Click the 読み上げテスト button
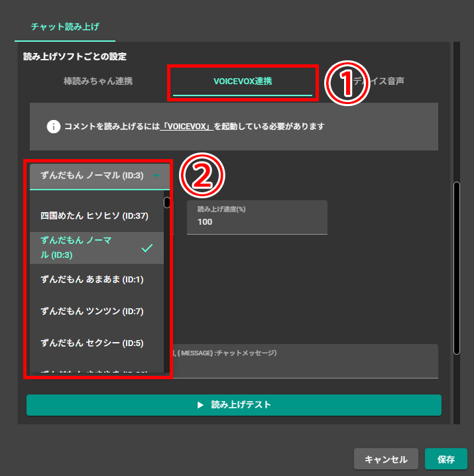This screenshot has height=476, width=474. 234,405
